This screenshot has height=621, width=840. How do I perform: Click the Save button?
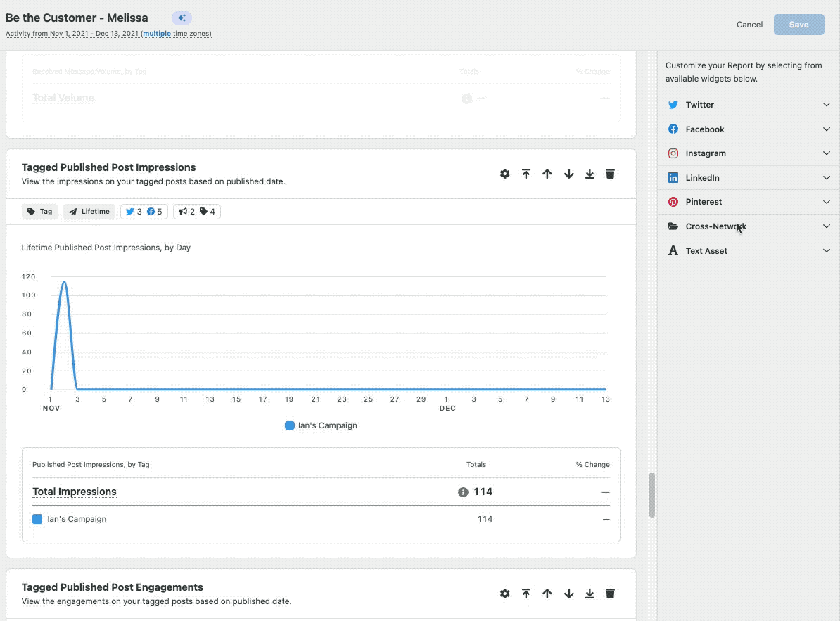click(798, 25)
